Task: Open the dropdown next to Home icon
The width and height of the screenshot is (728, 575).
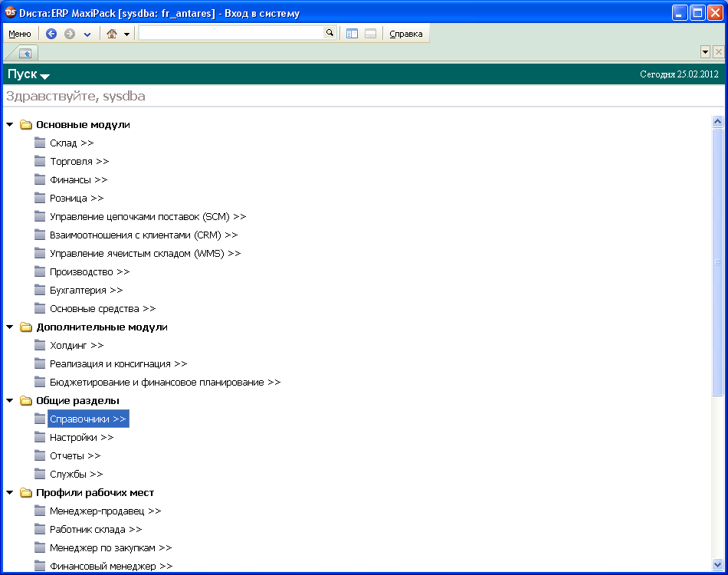Action: tap(127, 34)
